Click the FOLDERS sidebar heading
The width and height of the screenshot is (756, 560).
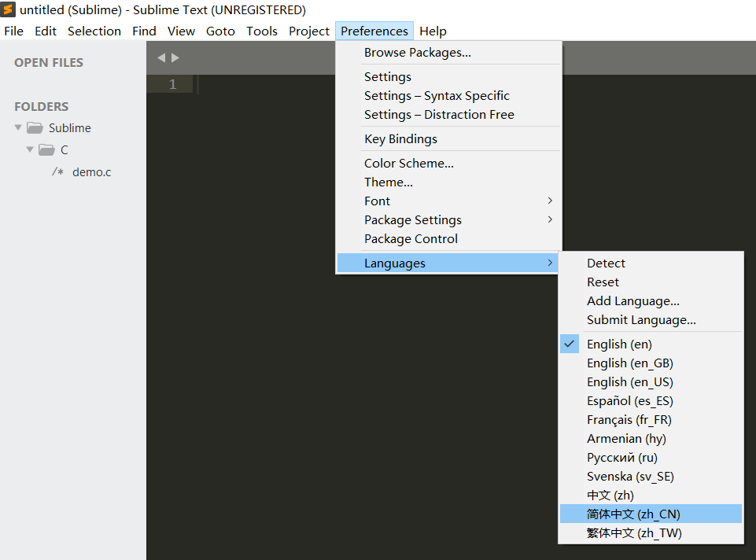[42, 106]
